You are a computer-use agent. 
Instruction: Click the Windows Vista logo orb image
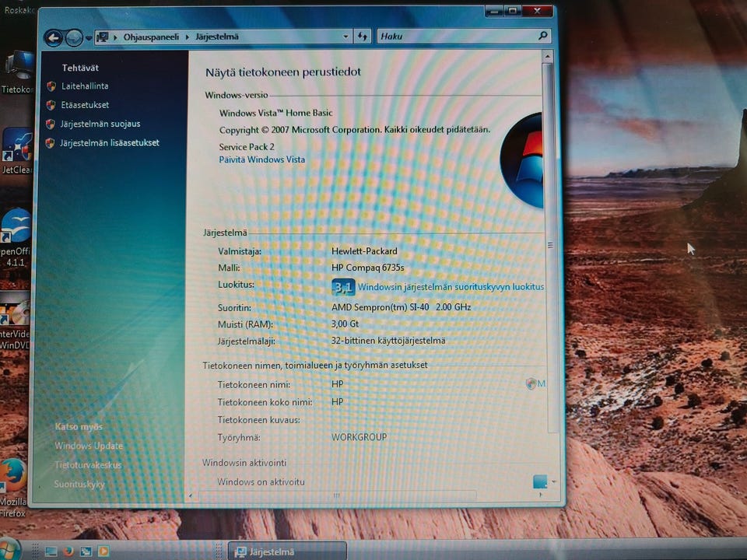click(x=521, y=161)
